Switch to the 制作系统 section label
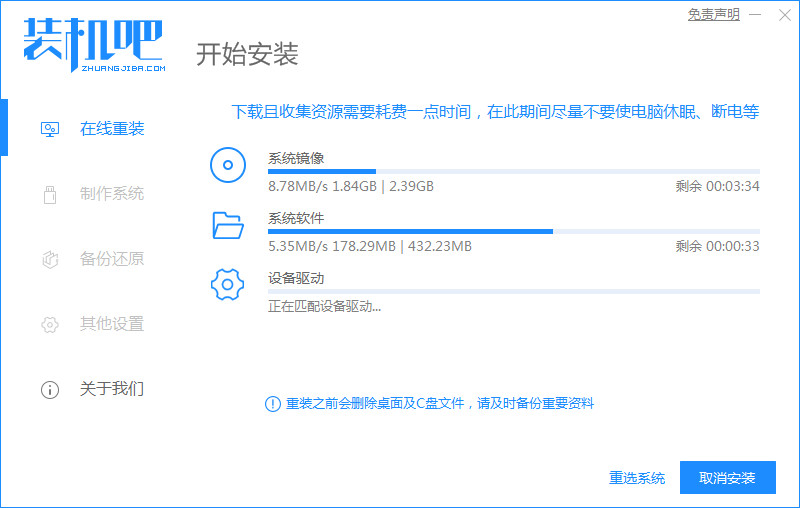Screen dimensions: 800x508 coord(112,194)
